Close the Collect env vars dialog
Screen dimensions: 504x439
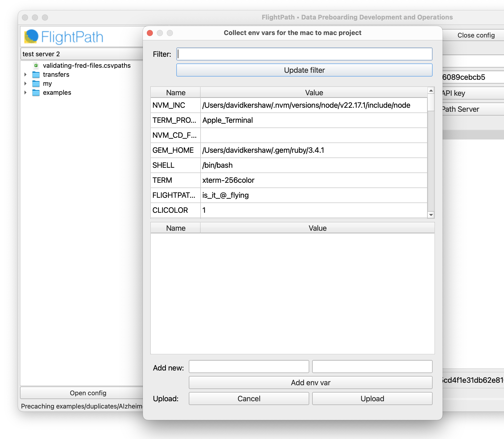click(x=150, y=33)
